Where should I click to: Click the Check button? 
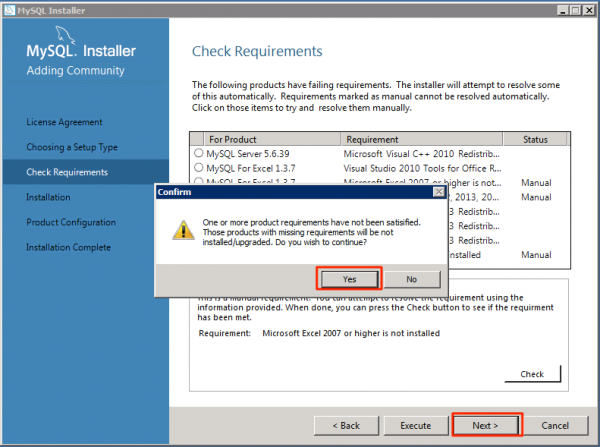click(532, 374)
